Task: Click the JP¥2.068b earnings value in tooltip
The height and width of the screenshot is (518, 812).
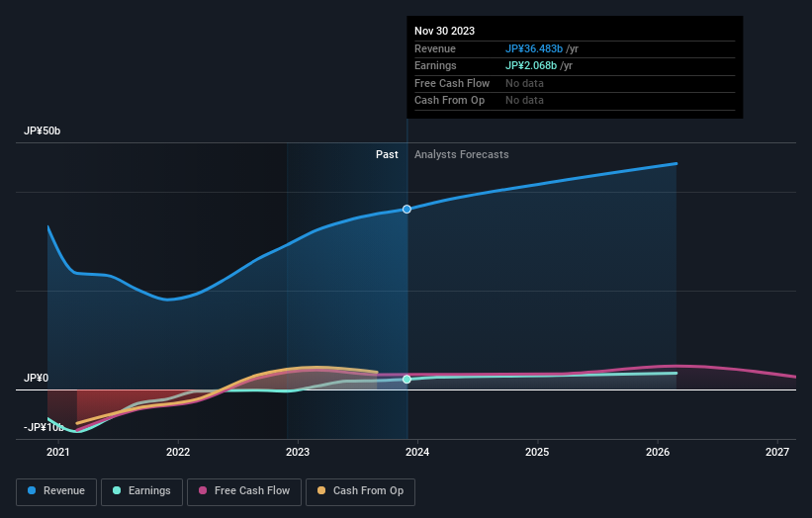Action: click(531, 65)
